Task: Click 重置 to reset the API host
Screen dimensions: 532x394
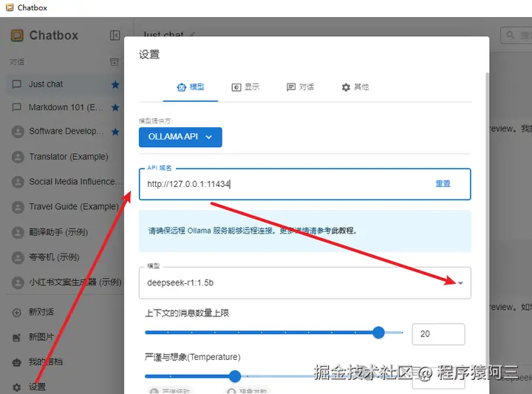Action: point(443,184)
